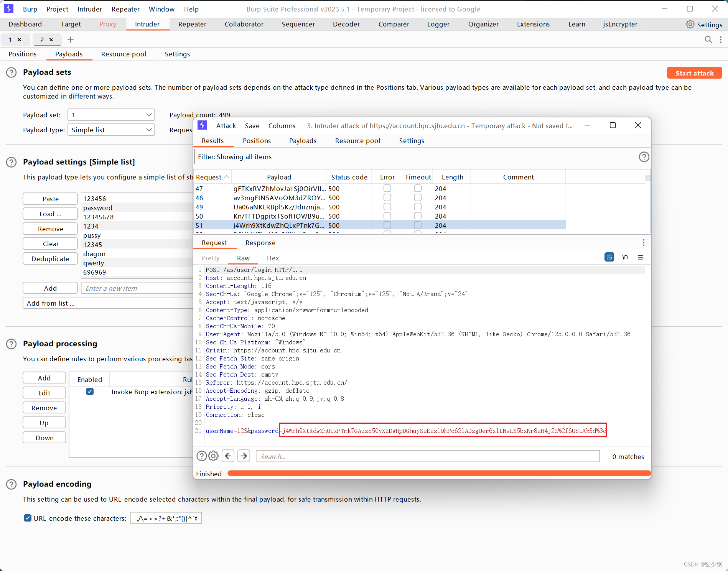Viewport: 728px width, 571px height.
Task: Click the Deduplicate button
Action: [x=50, y=258]
